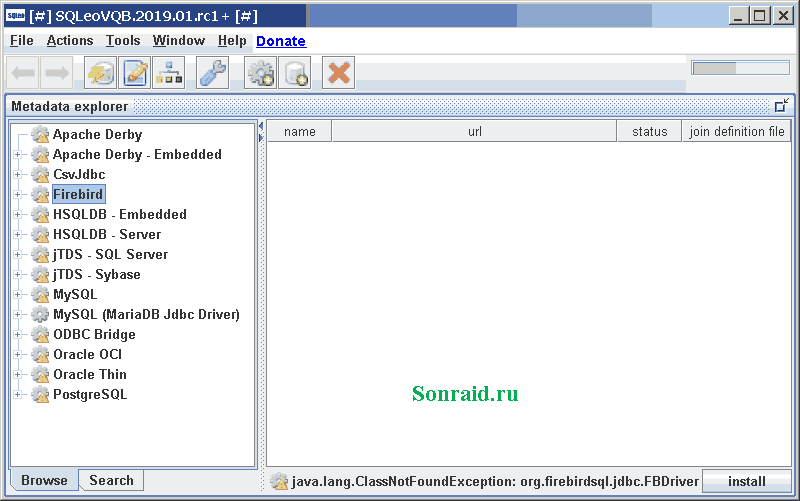Click the Oracle Thin driver icon
This screenshot has width=800, height=501.
tap(40, 374)
